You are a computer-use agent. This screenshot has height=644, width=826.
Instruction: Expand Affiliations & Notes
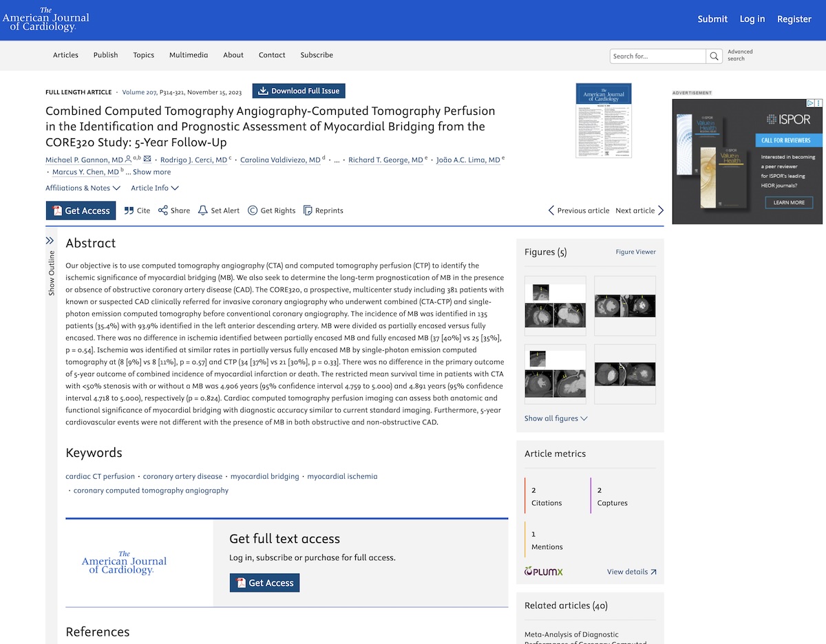pos(83,188)
